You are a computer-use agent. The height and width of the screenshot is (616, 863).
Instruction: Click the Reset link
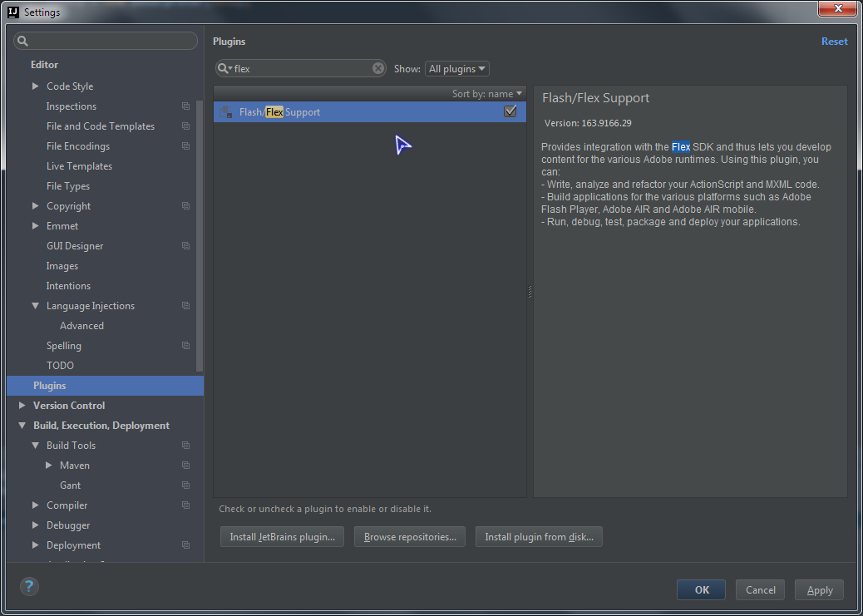coord(835,42)
